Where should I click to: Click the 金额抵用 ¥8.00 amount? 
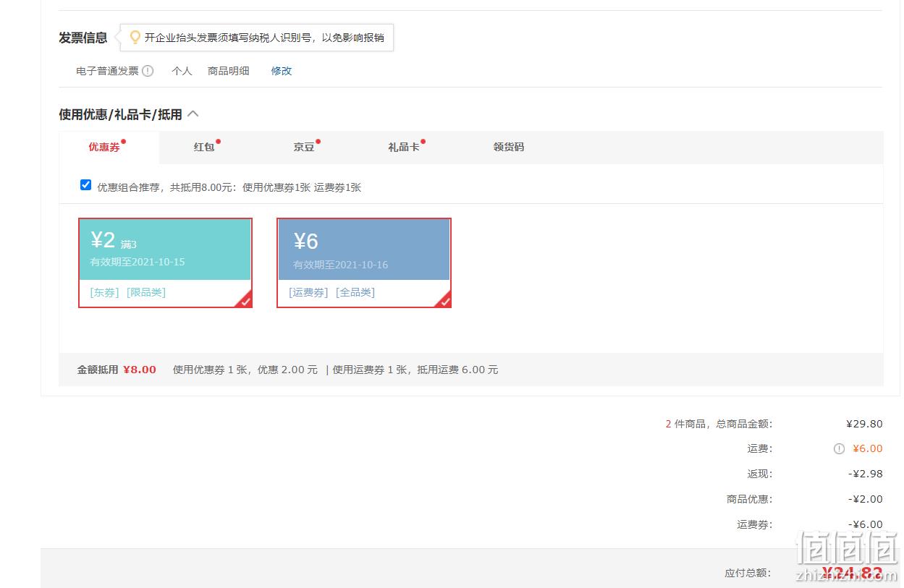[x=140, y=370]
